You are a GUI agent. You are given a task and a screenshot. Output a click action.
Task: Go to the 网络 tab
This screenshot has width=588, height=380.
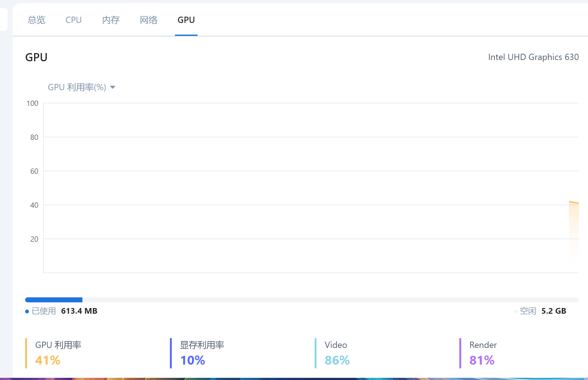(148, 20)
